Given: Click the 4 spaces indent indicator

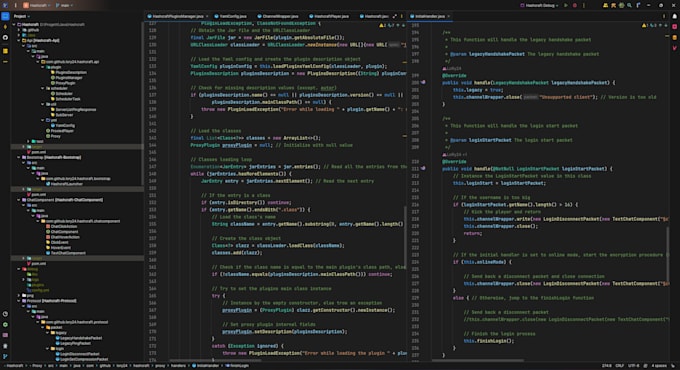Looking at the screenshot, I should click(x=659, y=366).
